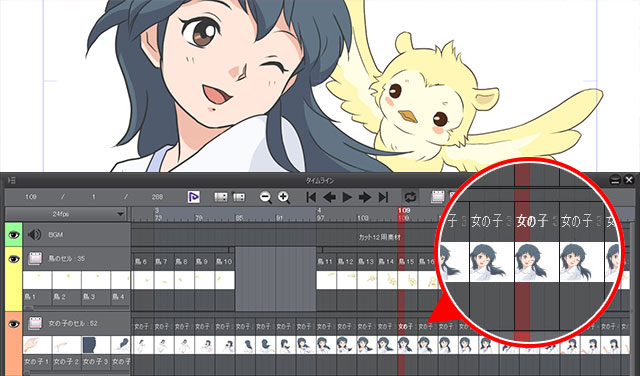Hide the 女の子のセル layer
The width and height of the screenshot is (640, 376).
[13, 324]
